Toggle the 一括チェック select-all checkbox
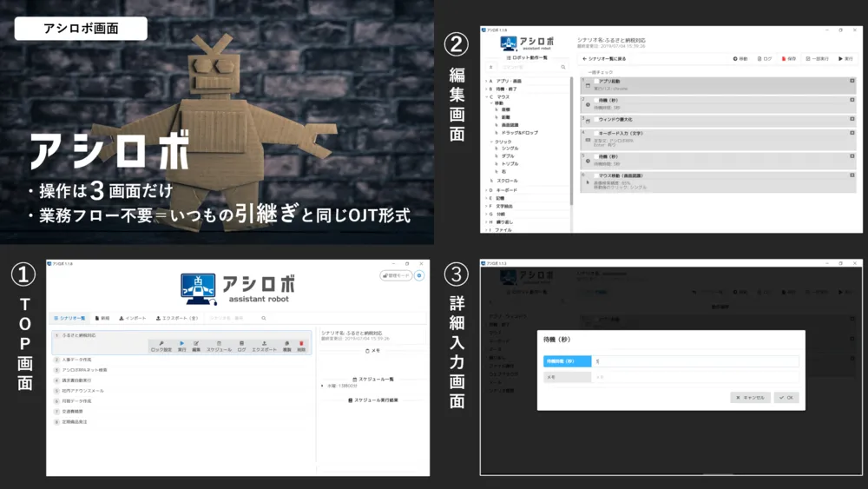 click(x=600, y=73)
